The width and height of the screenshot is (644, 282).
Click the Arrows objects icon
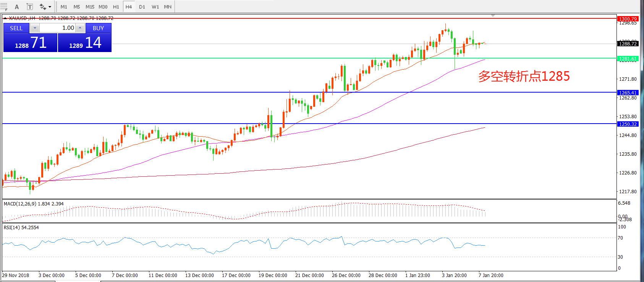point(42,7)
